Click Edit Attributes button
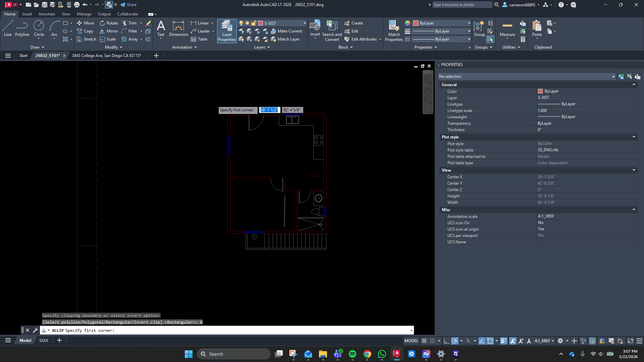This screenshot has height=362, width=644. pos(361,39)
